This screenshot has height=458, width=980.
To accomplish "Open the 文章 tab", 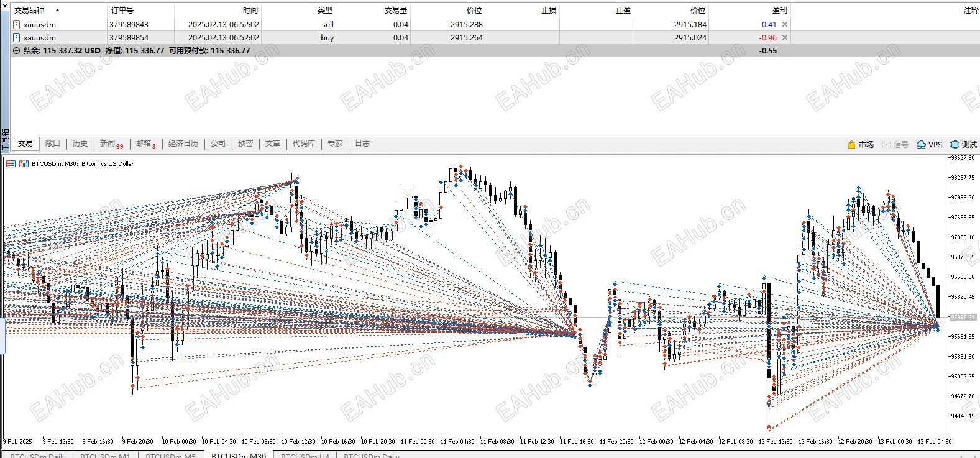I will click(273, 144).
